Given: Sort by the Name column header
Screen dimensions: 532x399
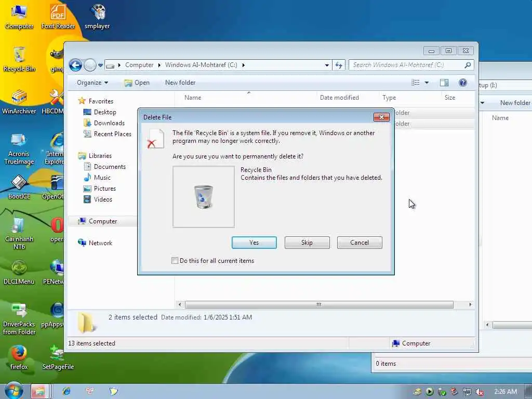Looking at the screenshot, I should [x=193, y=97].
